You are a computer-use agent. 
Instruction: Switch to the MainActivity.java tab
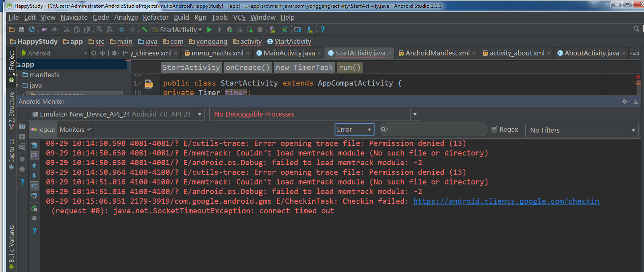(x=289, y=53)
